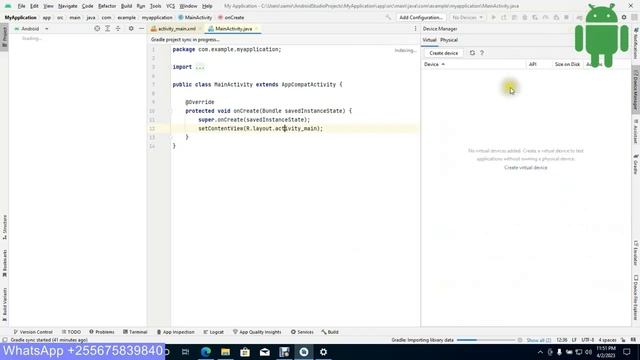
Task: Click expand all icon in Project panel
Action: [x=107, y=29]
